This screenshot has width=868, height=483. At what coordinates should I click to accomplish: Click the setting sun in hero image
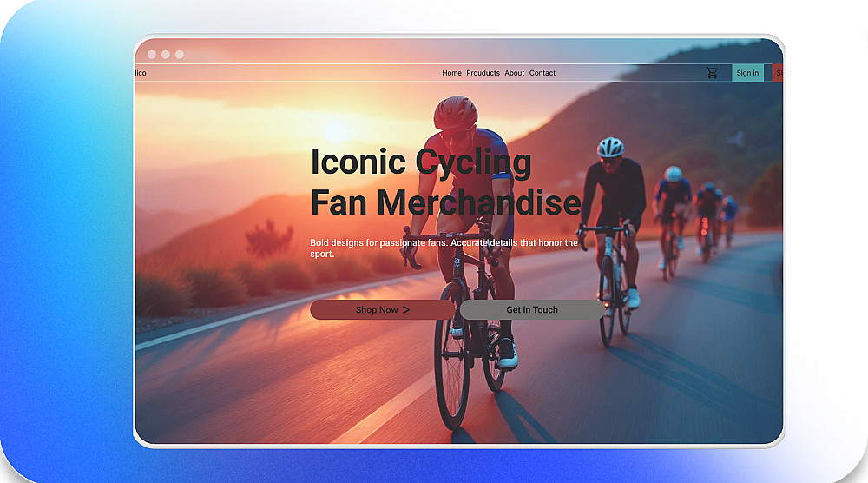(x=337, y=132)
